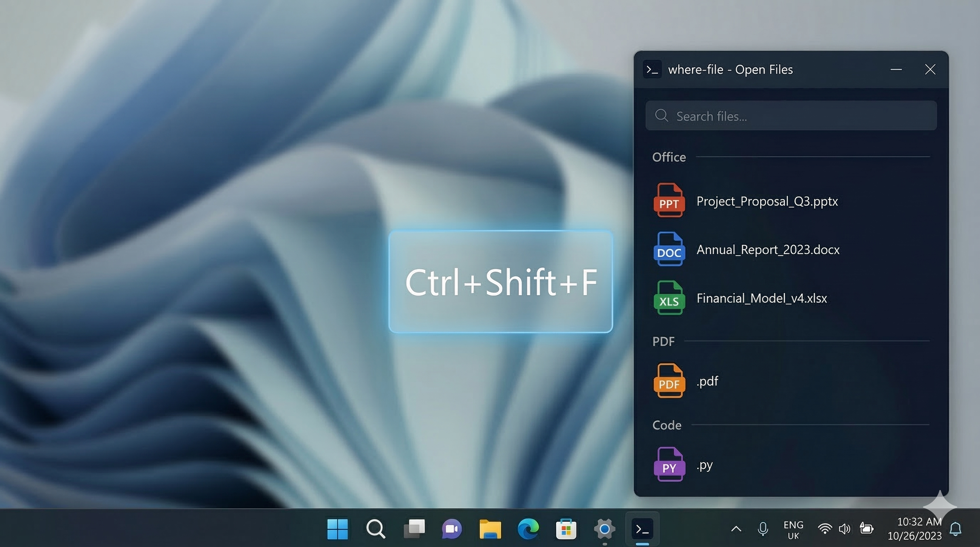Click the purple PY file icon
980x547 pixels.
[x=669, y=464]
